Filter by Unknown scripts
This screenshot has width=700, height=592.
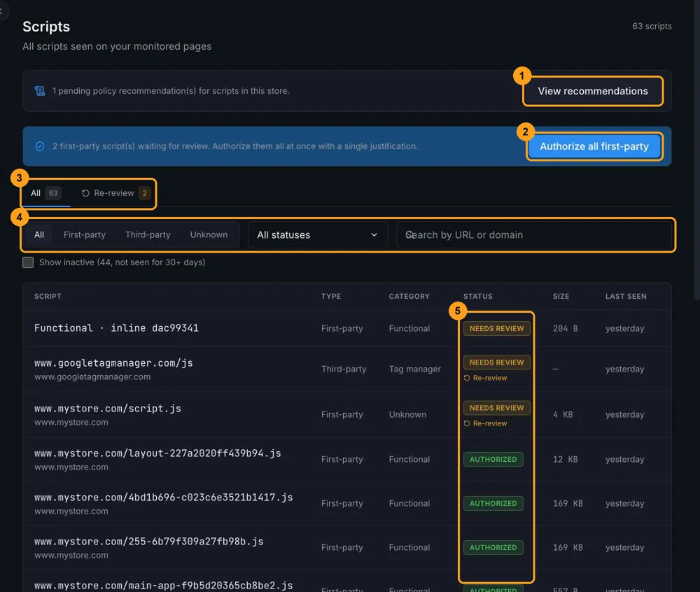pyautogui.click(x=209, y=234)
